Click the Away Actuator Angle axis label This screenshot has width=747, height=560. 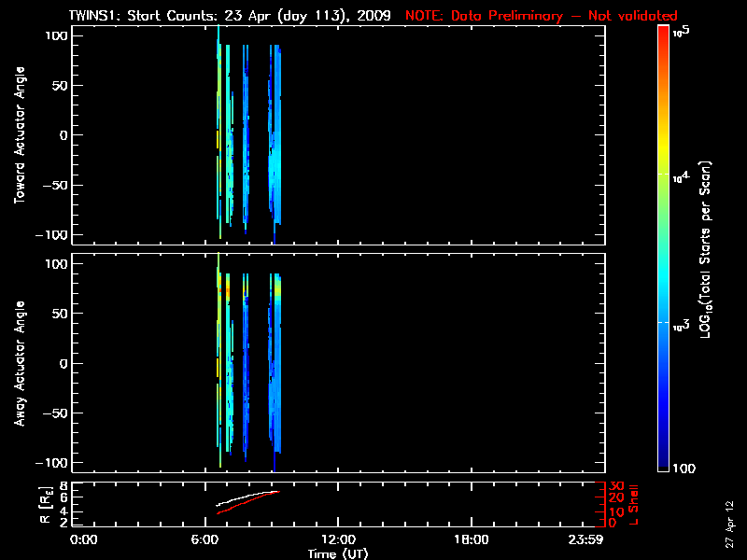[19, 364]
